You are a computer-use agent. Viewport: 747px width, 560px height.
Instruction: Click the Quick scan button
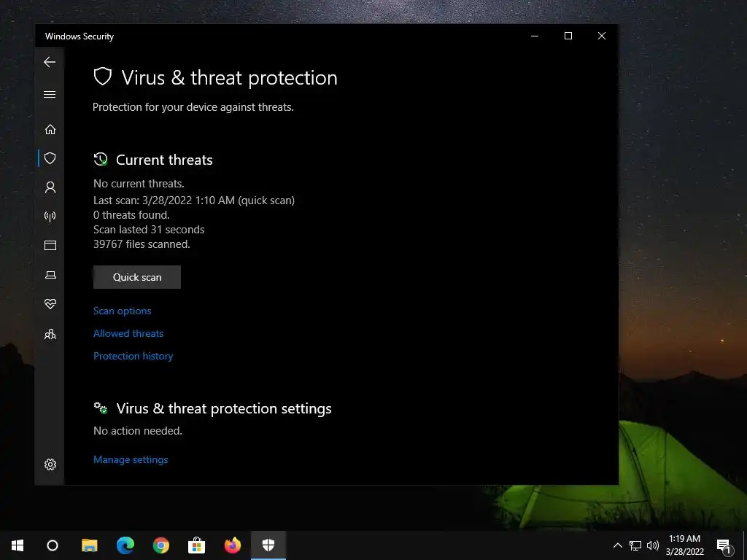(137, 277)
